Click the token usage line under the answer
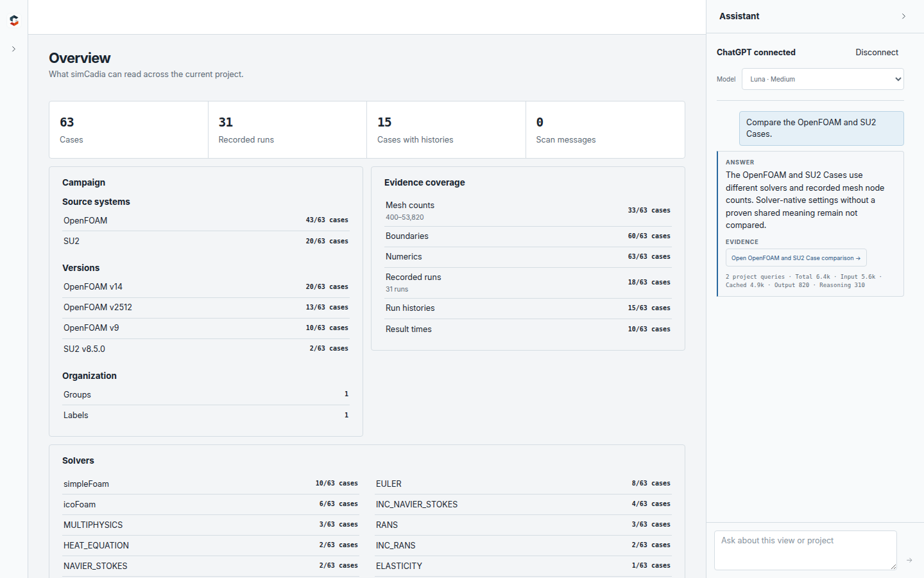The height and width of the screenshot is (578, 924). point(804,281)
